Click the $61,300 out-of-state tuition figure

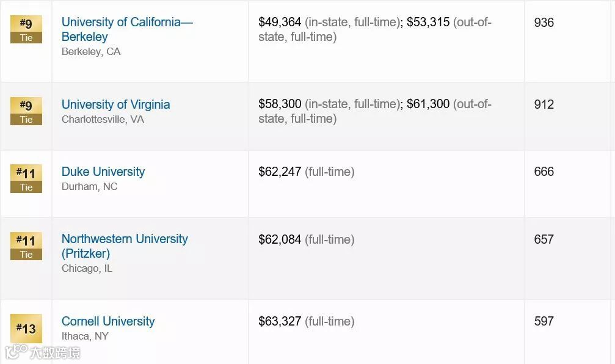428,104
